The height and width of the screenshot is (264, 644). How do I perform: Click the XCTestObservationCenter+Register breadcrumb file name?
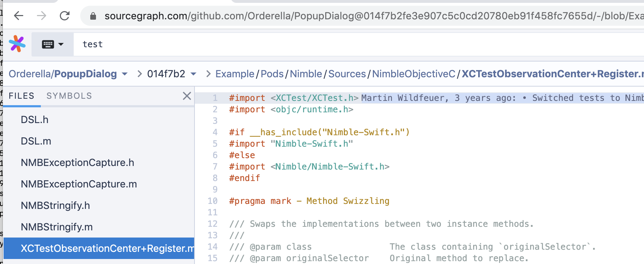[x=553, y=74]
